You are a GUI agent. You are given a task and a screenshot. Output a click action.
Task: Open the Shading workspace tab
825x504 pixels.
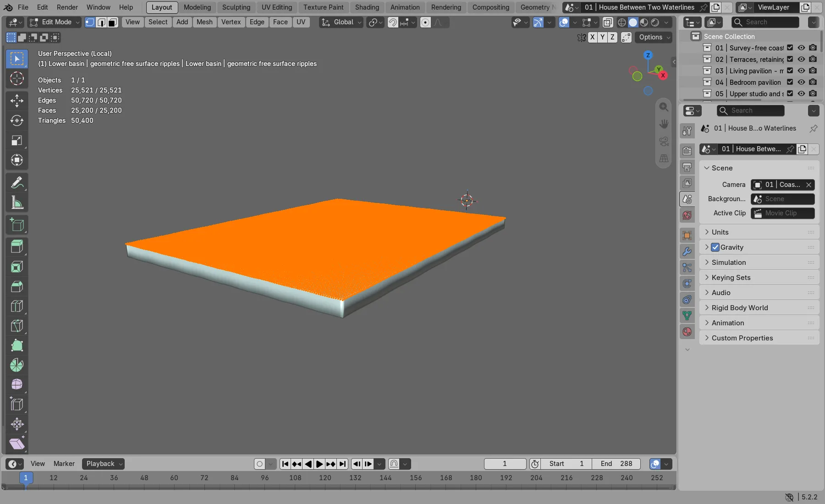tap(367, 7)
